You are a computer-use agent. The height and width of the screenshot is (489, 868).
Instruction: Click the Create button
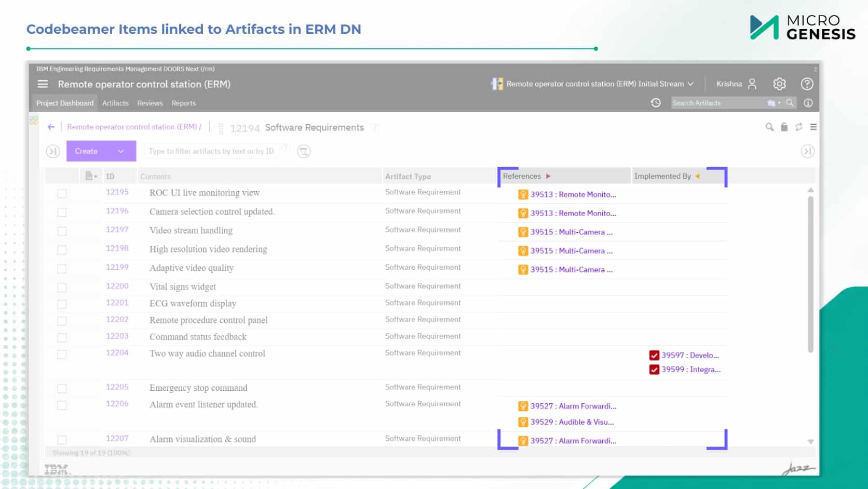(101, 151)
